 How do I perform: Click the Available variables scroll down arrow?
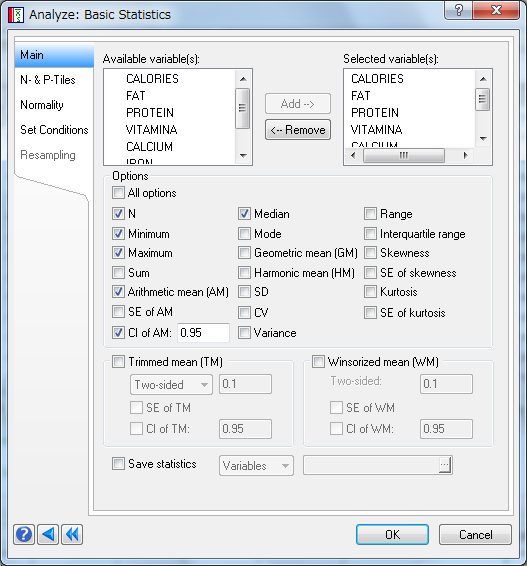243,156
